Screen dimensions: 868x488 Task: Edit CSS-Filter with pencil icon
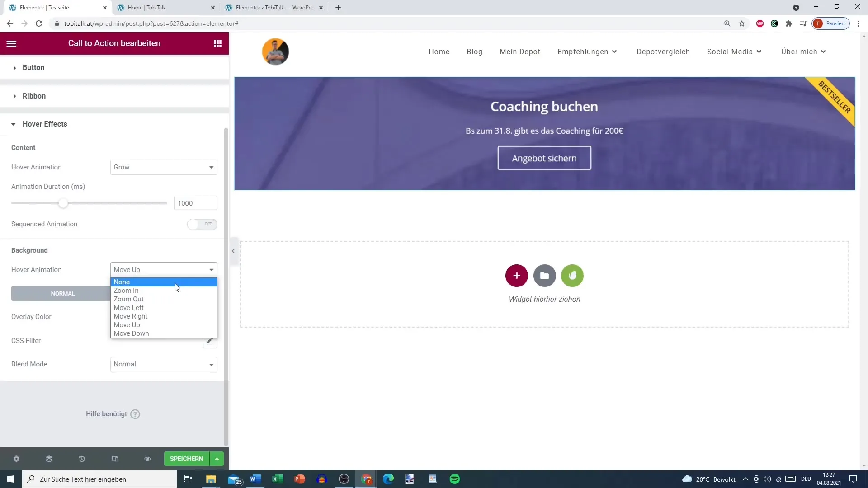210,342
